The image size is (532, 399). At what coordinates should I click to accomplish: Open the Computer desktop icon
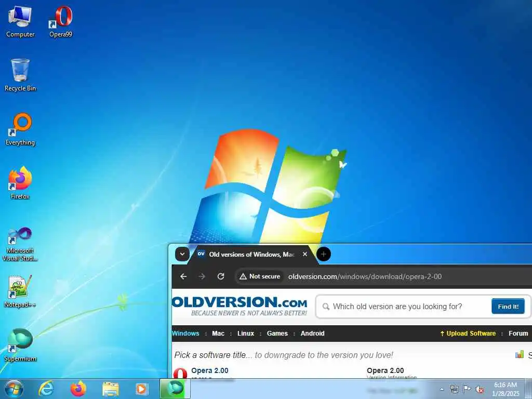coord(20,21)
